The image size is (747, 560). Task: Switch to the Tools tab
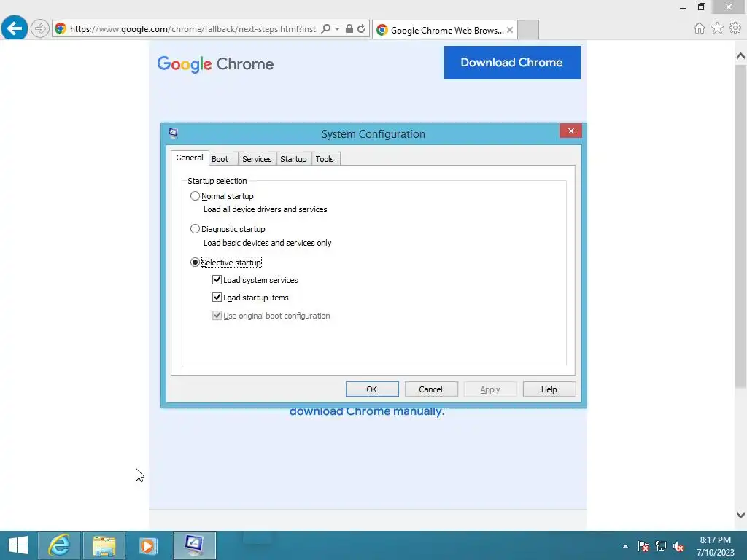pos(325,159)
